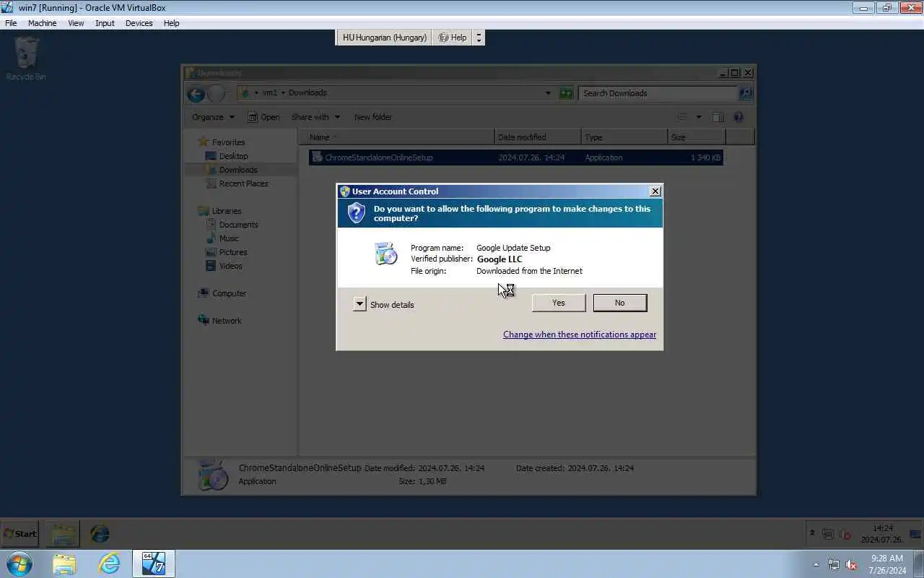This screenshot has width=924, height=578.
Task: Expand Show details arrow in UAC dialog
Action: [359, 304]
